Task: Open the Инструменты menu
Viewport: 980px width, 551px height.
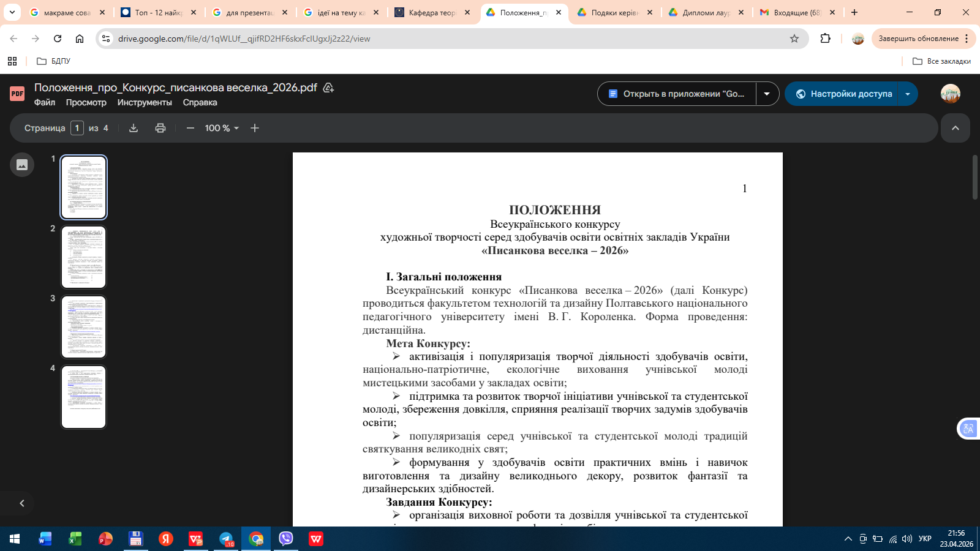Action: tap(145, 102)
